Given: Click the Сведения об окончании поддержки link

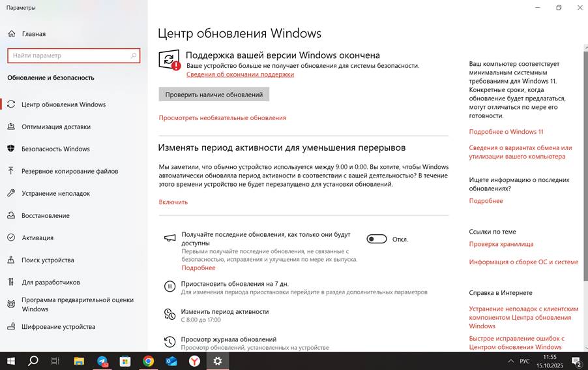Looking at the screenshot, I should click(240, 74).
